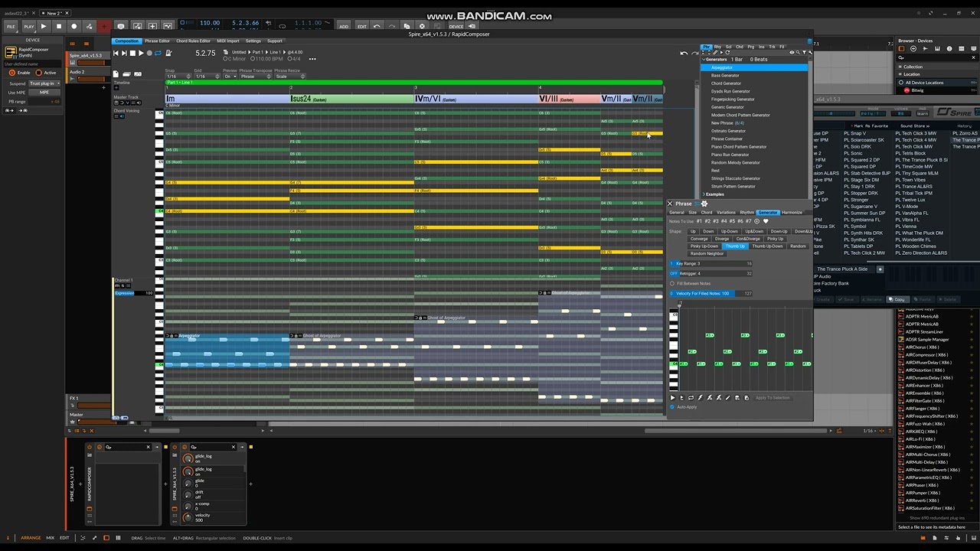Open the Bitwig PLAY menu
Viewport: 980px width, 551px height.
tap(28, 27)
